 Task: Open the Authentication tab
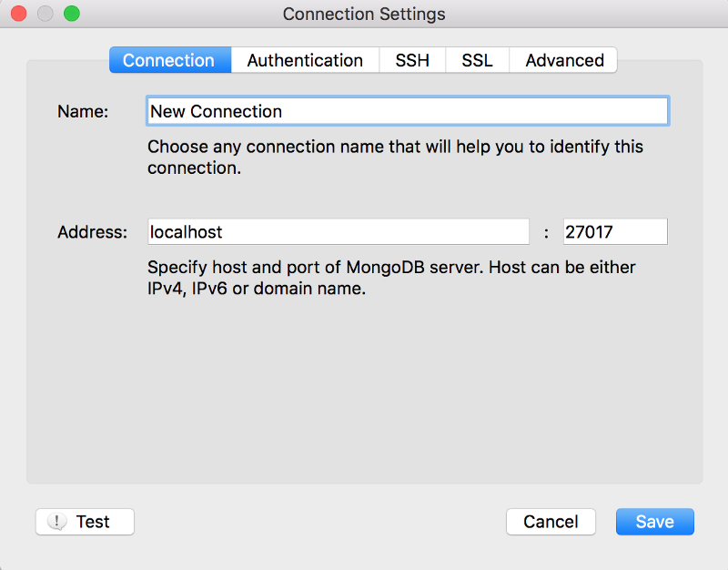[x=305, y=60]
